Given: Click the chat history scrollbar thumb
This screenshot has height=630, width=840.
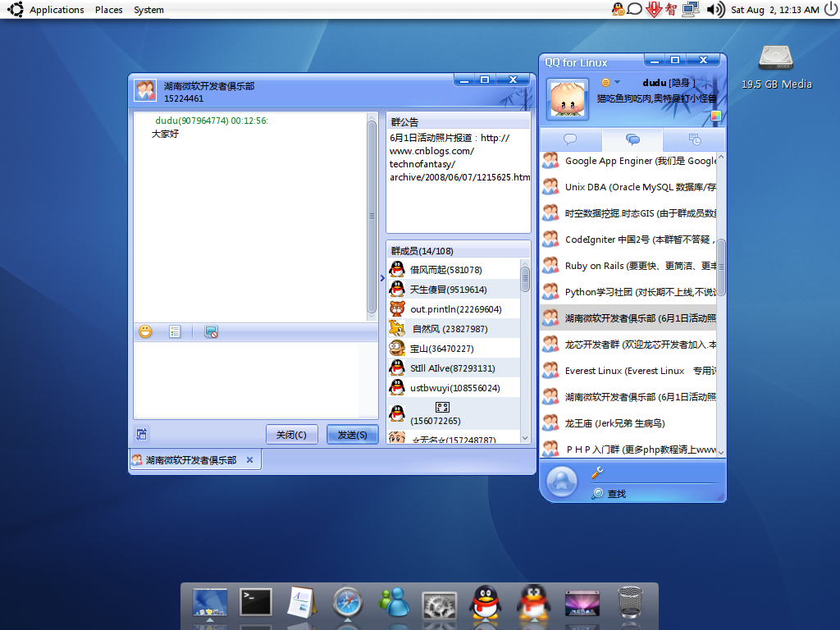Looking at the screenshot, I should coord(372,217).
